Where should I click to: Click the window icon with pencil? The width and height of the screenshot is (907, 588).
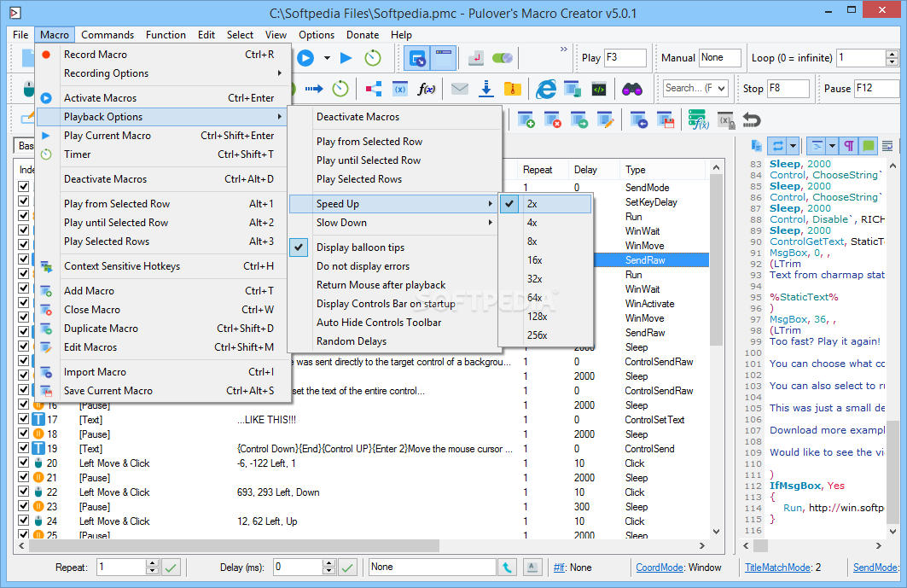coord(605,119)
